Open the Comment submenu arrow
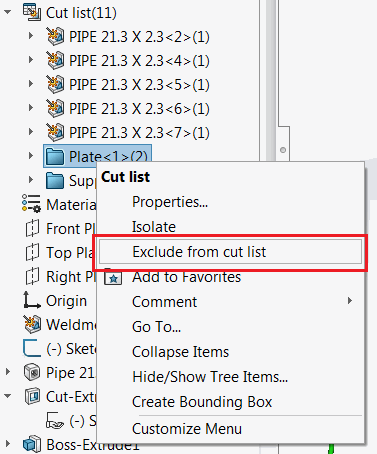 [x=350, y=301]
